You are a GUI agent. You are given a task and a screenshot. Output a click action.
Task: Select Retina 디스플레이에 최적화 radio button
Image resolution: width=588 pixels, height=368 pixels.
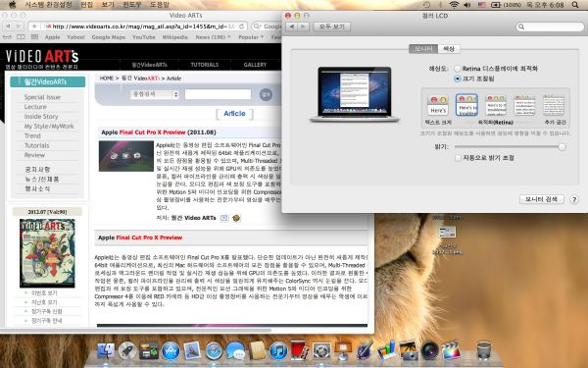tap(457, 69)
